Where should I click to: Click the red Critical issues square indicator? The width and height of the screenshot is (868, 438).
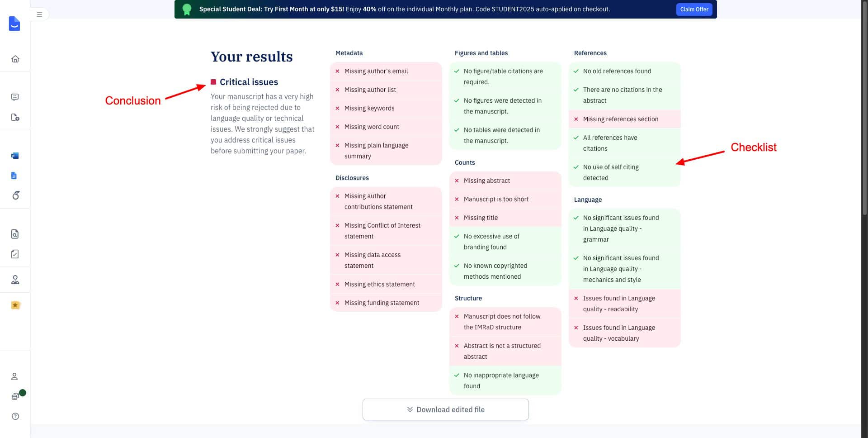(x=213, y=82)
